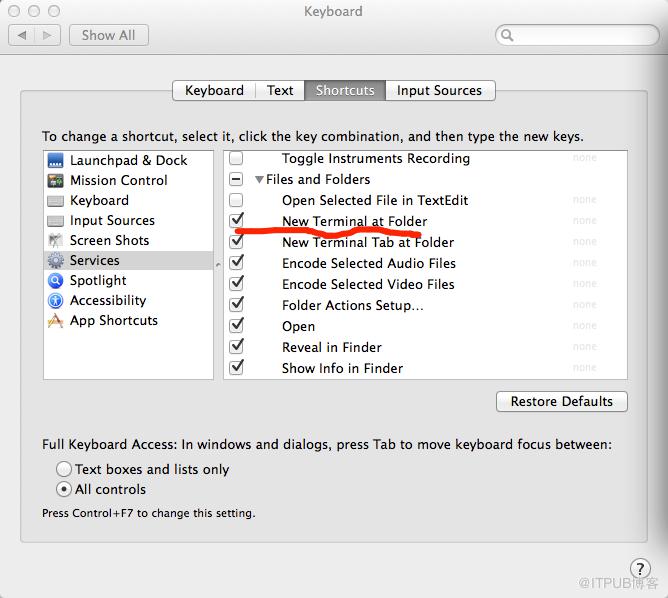Click the Input Sources category icon
Viewport: 668px width, 598px height.
tap(55, 221)
